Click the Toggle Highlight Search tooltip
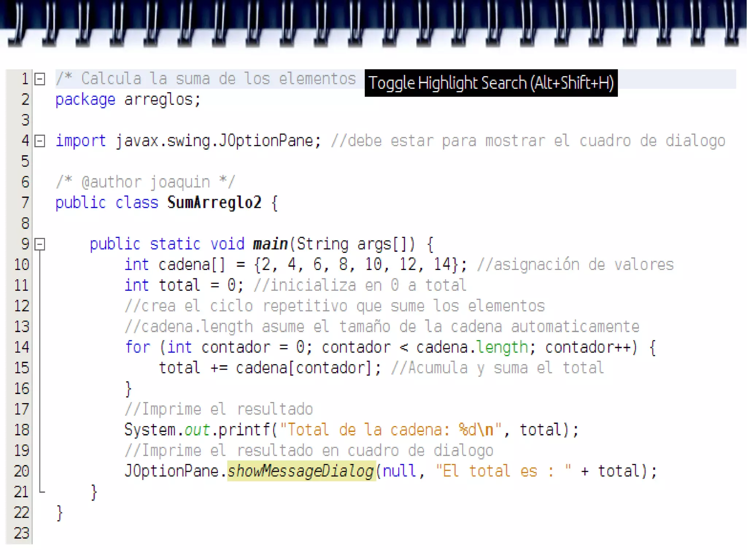The image size is (747, 560). pyautogui.click(x=491, y=83)
